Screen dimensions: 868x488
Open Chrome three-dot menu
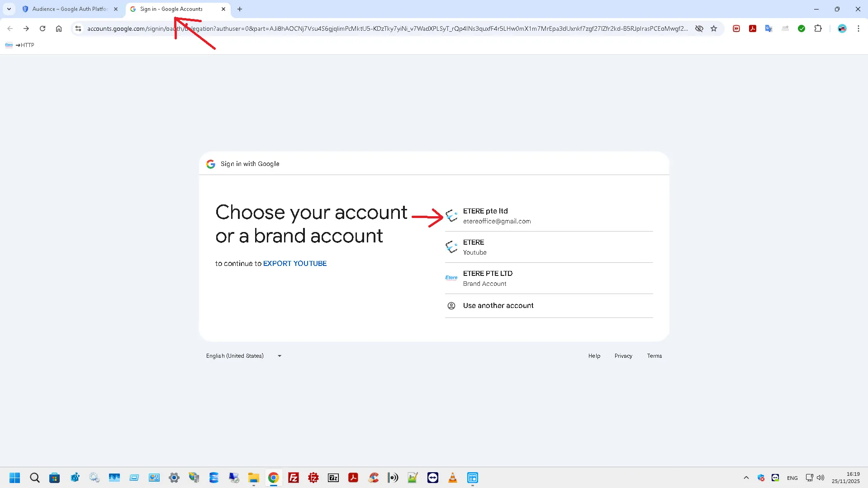(x=858, y=28)
